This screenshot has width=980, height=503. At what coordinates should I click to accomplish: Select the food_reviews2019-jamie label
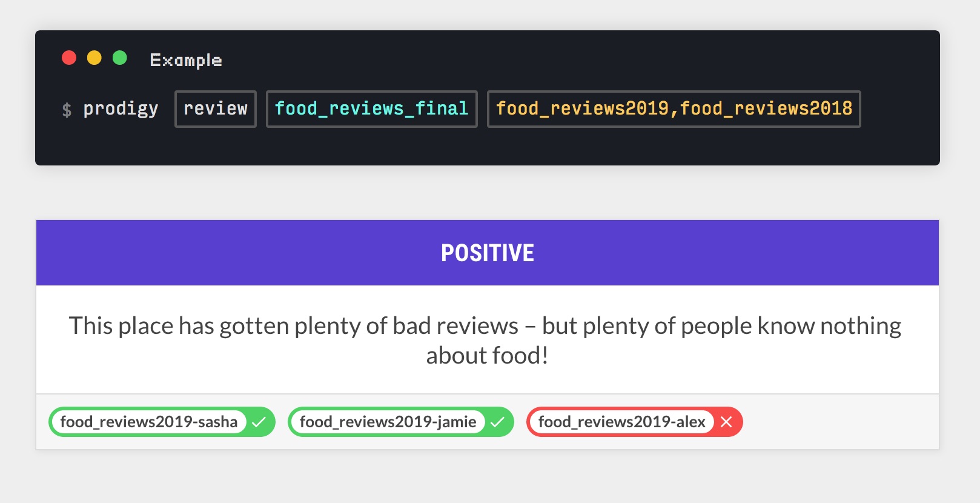click(x=388, y=422)
